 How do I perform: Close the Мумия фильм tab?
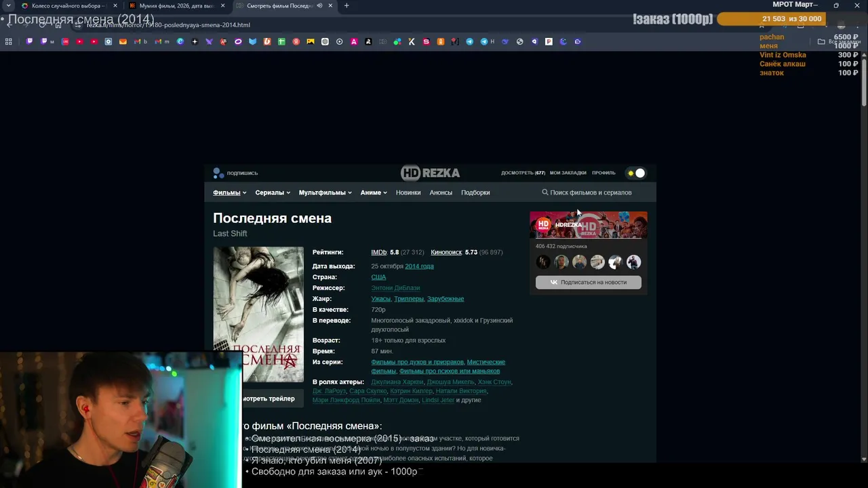click(x=222, y=5)
